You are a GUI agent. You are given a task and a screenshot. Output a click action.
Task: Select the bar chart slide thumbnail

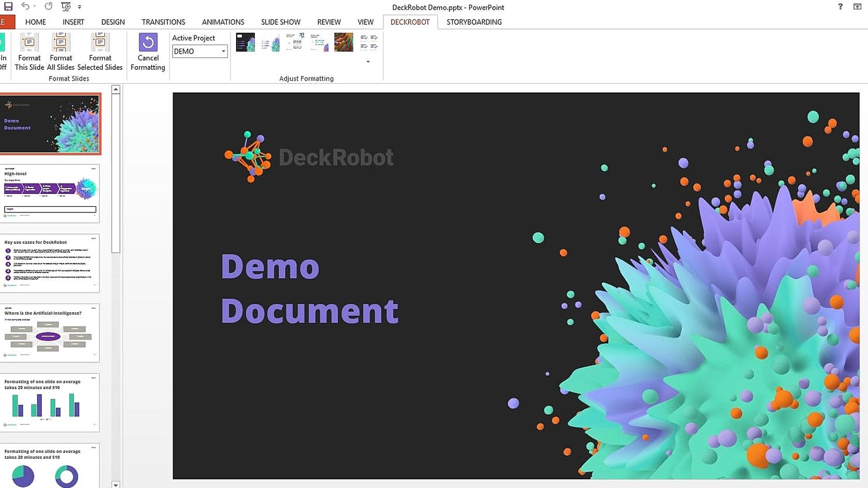click(50, 403)
